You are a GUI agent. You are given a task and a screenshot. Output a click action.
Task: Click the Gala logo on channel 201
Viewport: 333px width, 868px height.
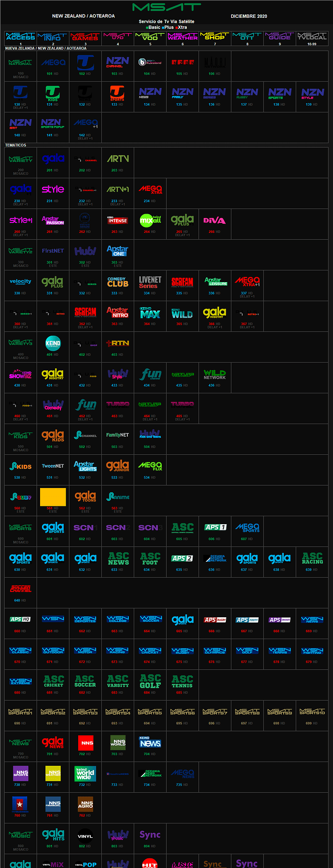click(53, 158)
